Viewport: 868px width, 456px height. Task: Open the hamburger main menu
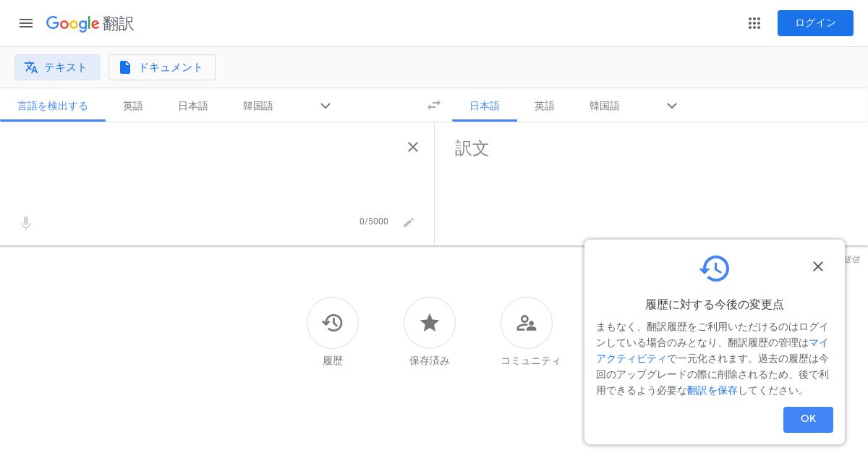click(26, 23)
